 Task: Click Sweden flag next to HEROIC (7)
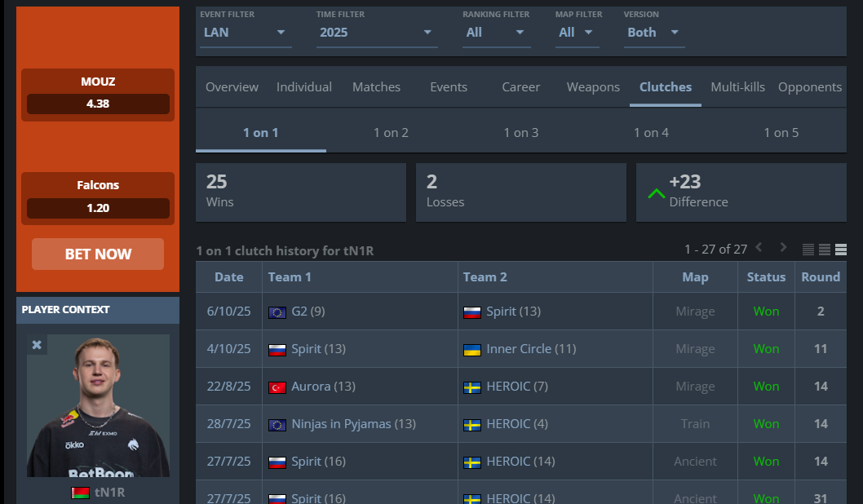[472, 387]
